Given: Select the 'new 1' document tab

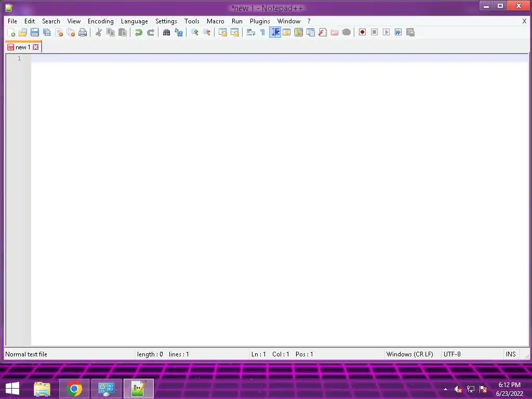Looking at the screenshot, I should [x=23, y=47].
